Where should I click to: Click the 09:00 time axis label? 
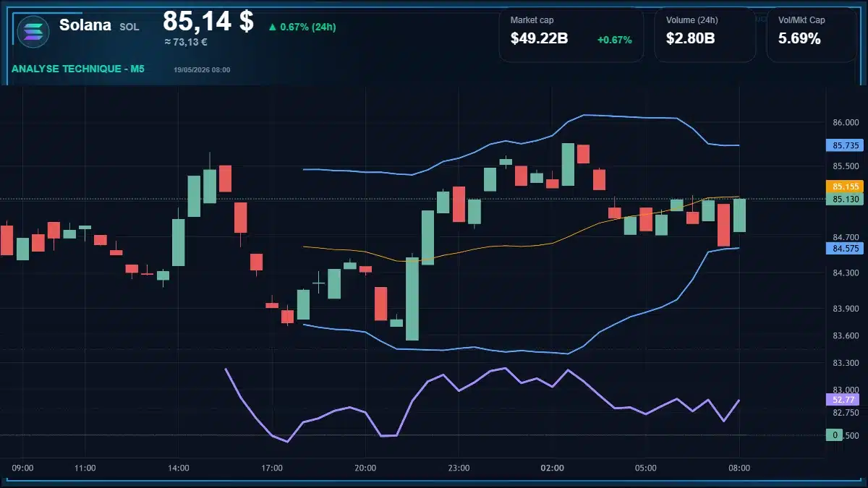23,468
